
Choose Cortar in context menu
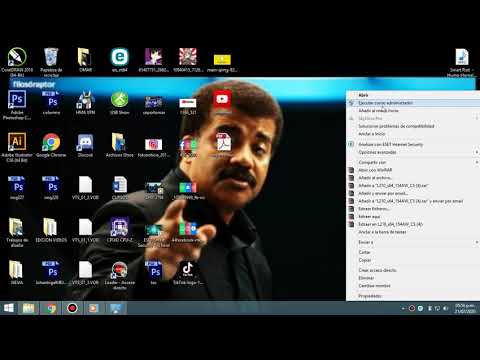(413, 252)
